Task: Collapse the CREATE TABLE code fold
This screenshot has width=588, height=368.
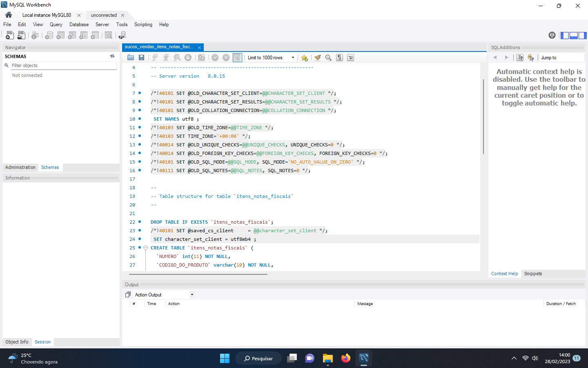Action: click(x=145, y=248)
